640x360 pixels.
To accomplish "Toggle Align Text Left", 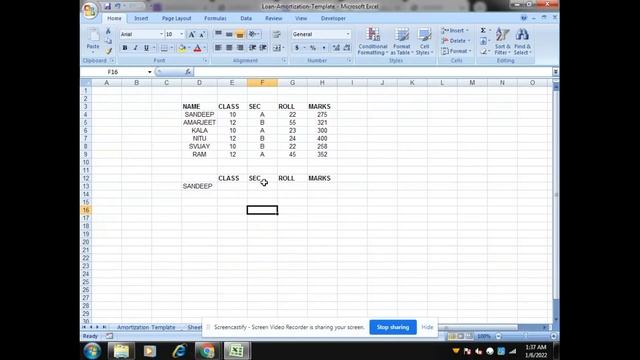I will [218, 48].
